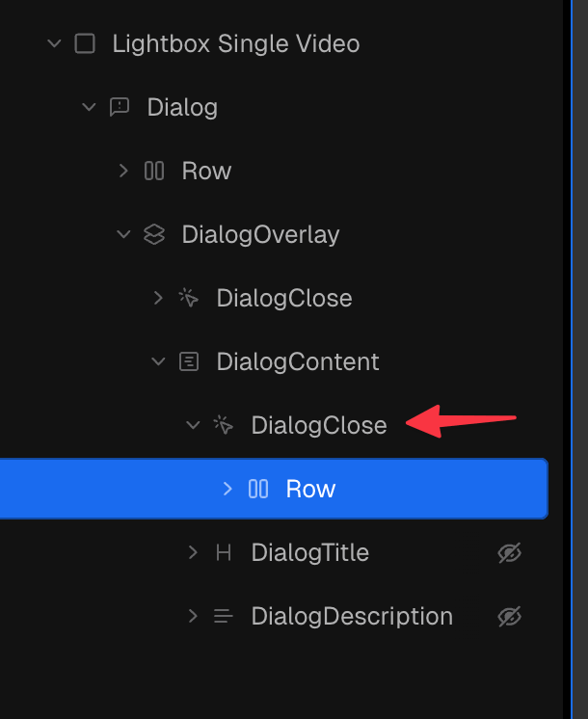This screenshot has width=588, height=719.
Task: Select the DialogDescription layer label
Action: (x=352, y=616)
